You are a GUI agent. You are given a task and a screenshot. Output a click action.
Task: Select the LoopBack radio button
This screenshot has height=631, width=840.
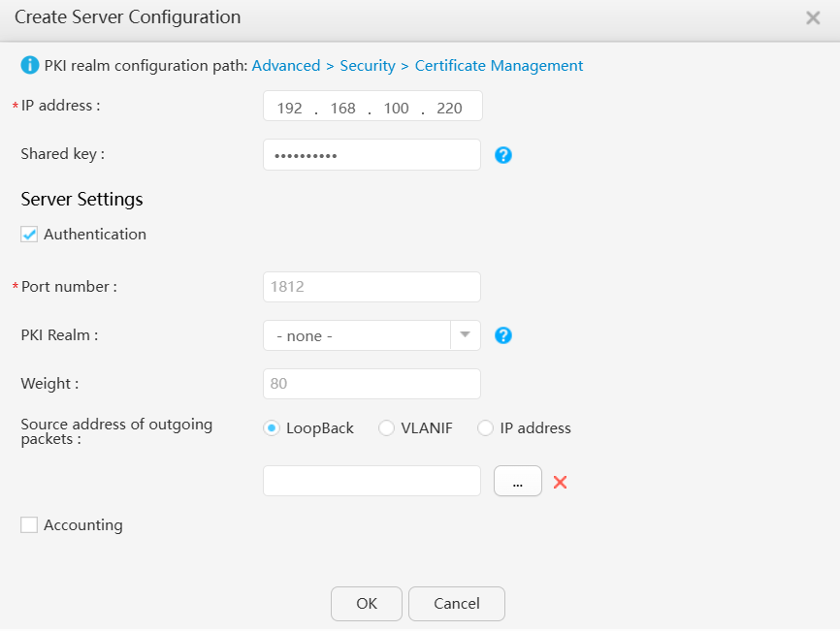272,428
